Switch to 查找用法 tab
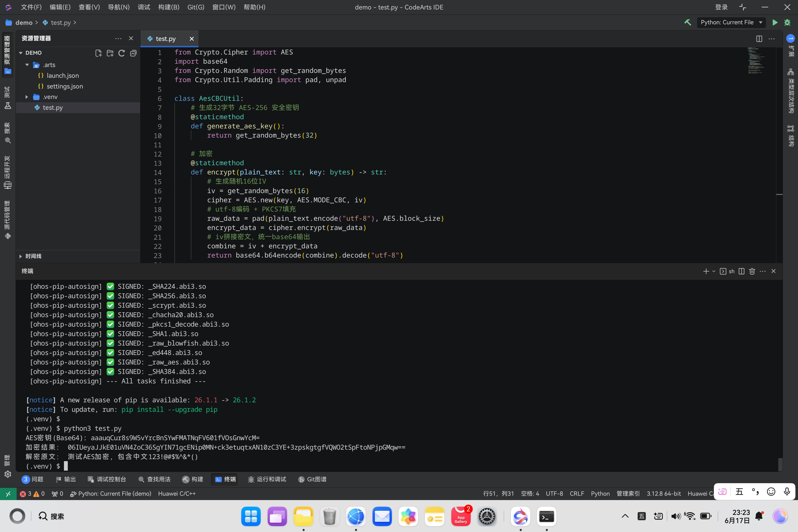This screenshot has height=532, width=798. 154,479
